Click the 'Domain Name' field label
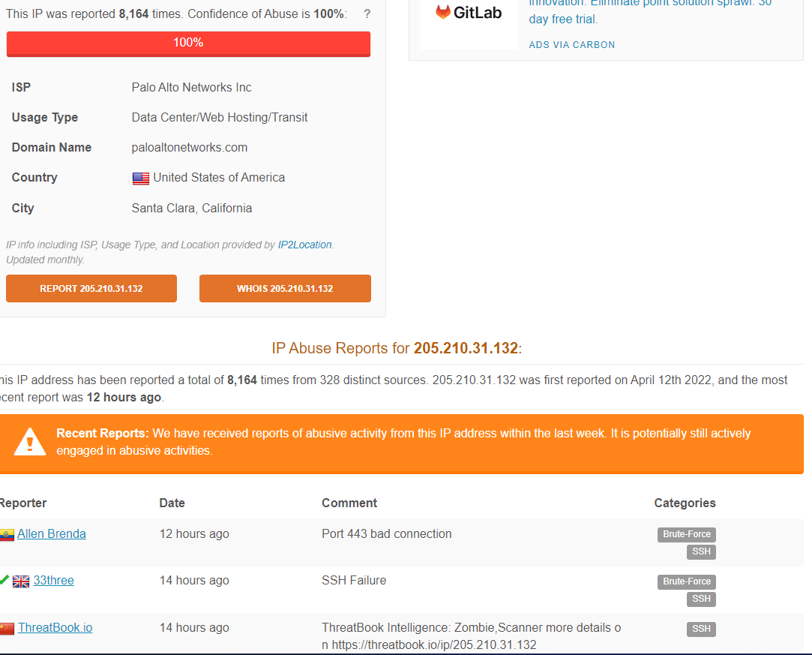This screenshot has height=655, width=812. 52,148
